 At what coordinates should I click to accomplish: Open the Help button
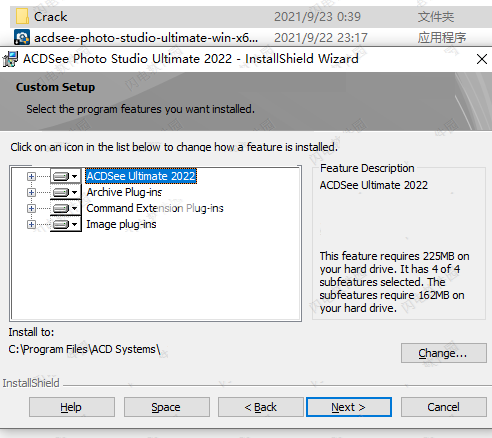pyautogui.click(x=72, y=407)
